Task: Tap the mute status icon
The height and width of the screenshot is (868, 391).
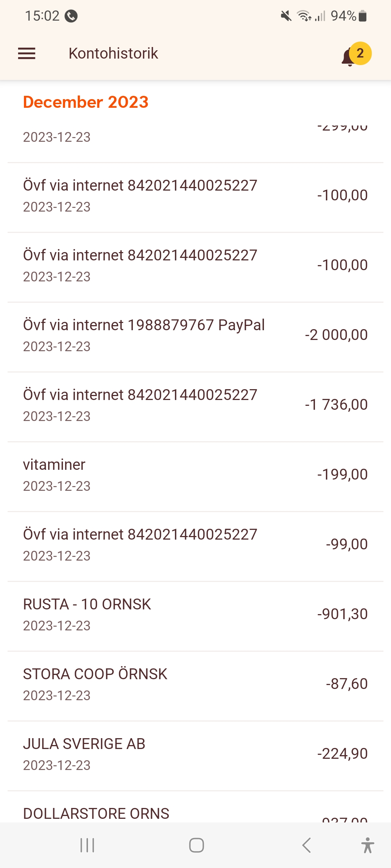Action: [286, 16]
